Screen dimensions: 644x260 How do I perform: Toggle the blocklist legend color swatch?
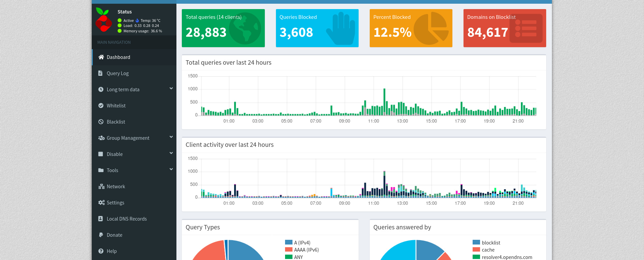click(476, 242)
